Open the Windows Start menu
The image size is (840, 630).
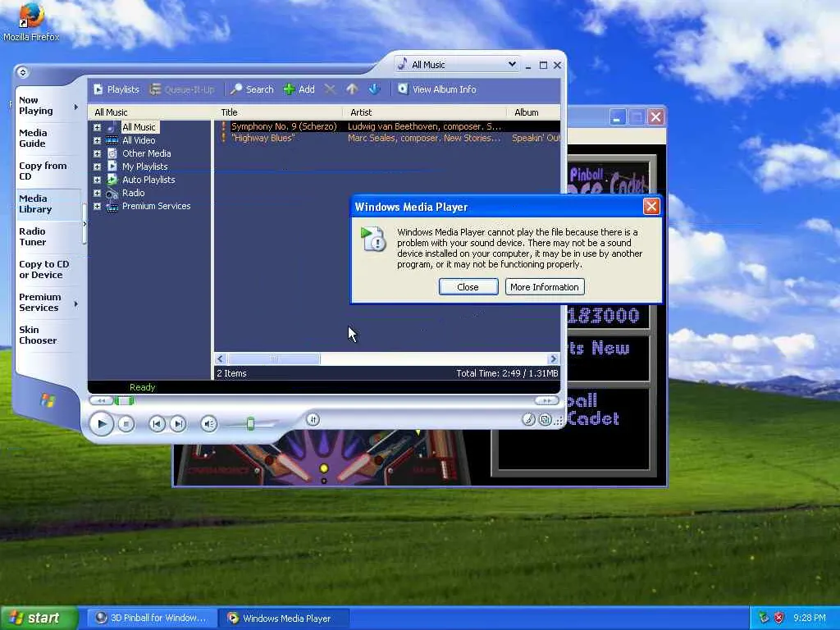click(x=39, y=619)
